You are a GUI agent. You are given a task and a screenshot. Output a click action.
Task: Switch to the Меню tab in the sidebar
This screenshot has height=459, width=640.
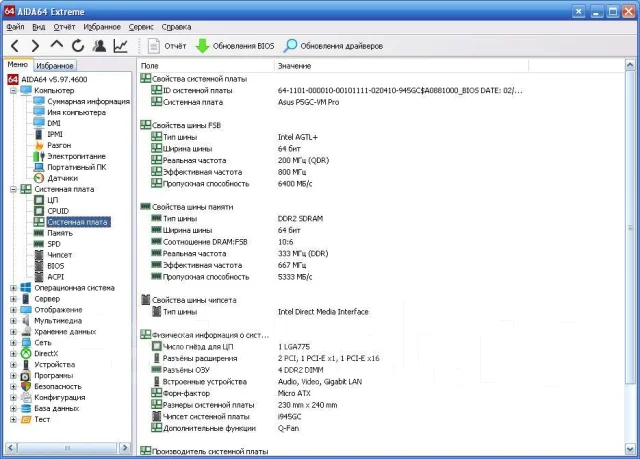[x=18, y=64]
